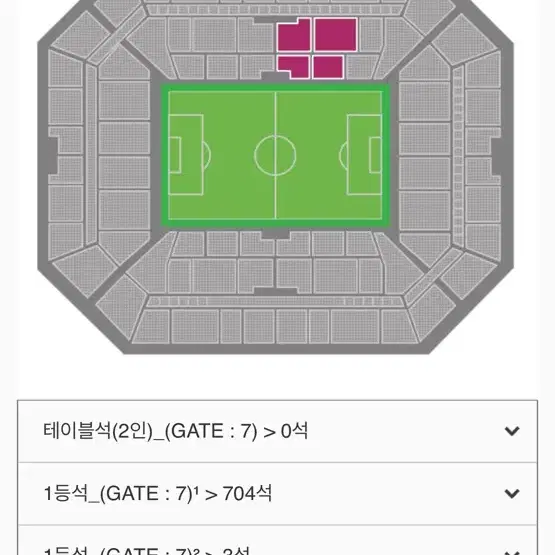Select the lower-right magenta seating section

(328, 67)
